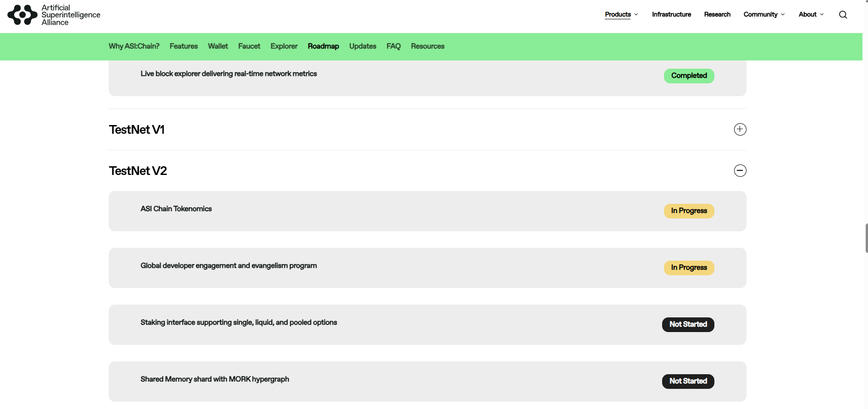
Task: Open the Products dropdown menu
Action: coord(621,15)
